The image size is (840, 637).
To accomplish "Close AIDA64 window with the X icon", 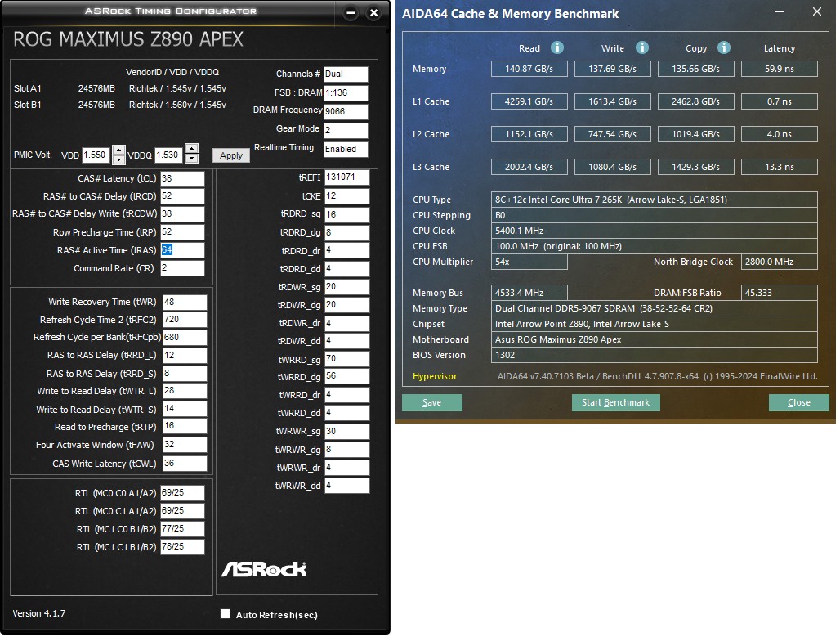I will click(x=817, y=11).
